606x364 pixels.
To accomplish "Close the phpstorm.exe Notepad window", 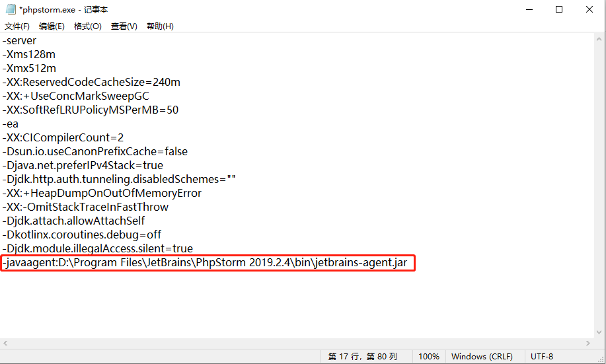I will click(x=589, y=9).
